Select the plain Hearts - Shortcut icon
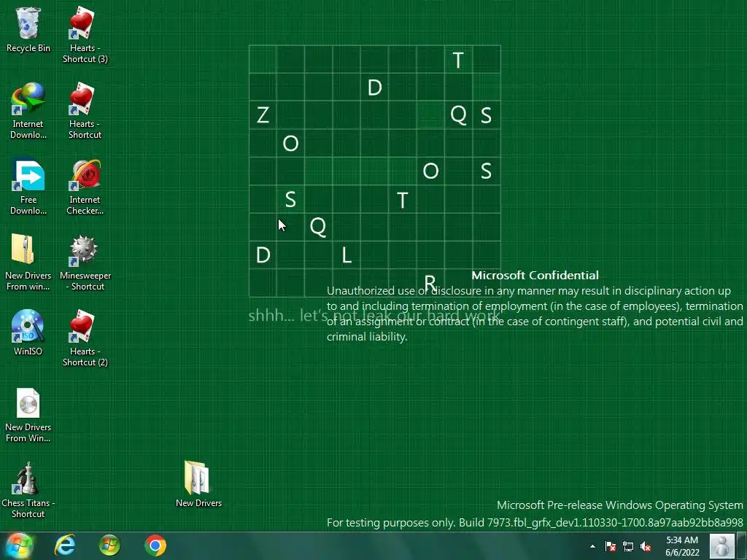This screenshot has width=747, height=560. [x=85, y=111]
